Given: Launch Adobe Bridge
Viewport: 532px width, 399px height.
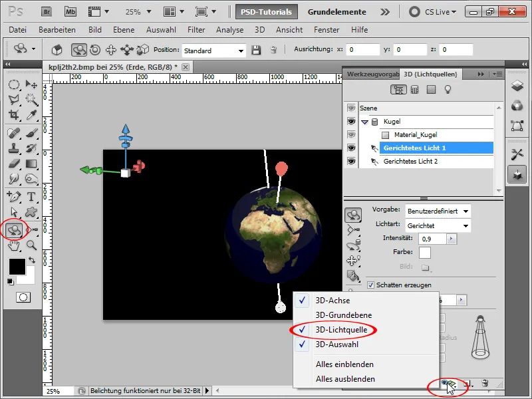Looking at the screenshot, I should click(x=47, y=12).
